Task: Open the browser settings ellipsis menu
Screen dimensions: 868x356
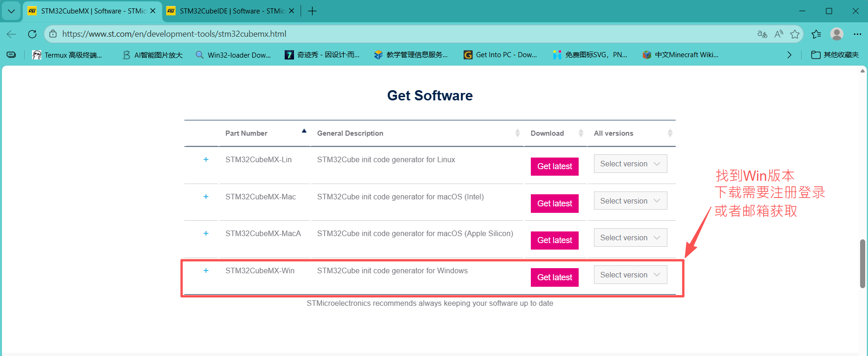Action: (x=857, y=34)
